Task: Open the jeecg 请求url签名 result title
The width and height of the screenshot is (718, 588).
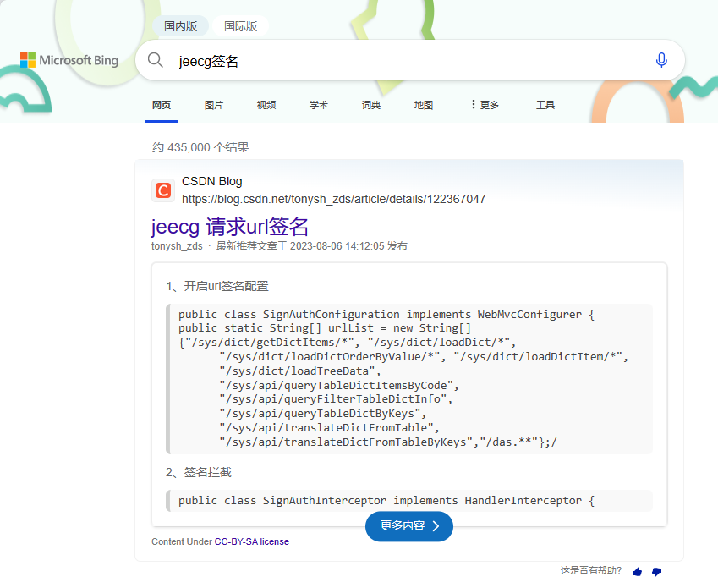Action: [230, 227]
